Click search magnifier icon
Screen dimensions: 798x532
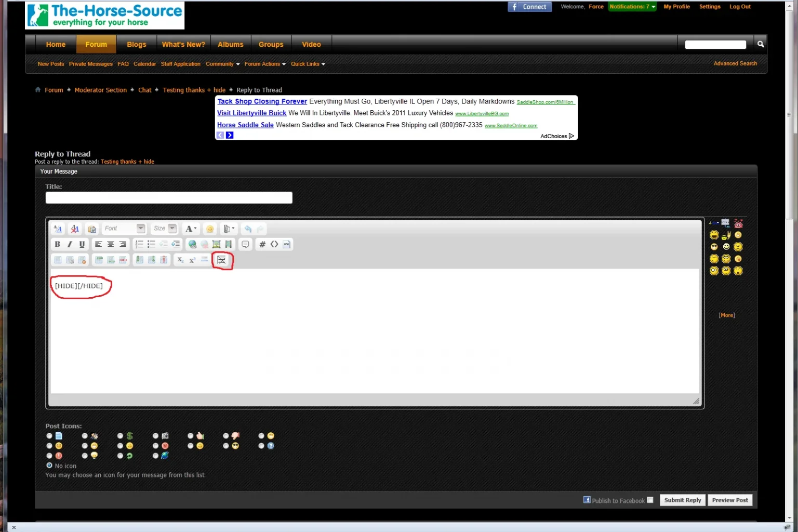[x=761, y=44]
